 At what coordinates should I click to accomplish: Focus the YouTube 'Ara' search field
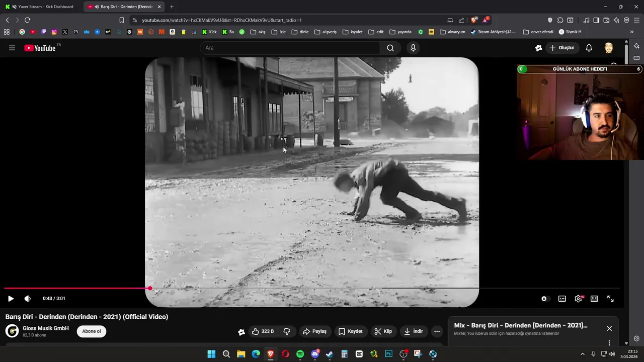pos(289,48)
